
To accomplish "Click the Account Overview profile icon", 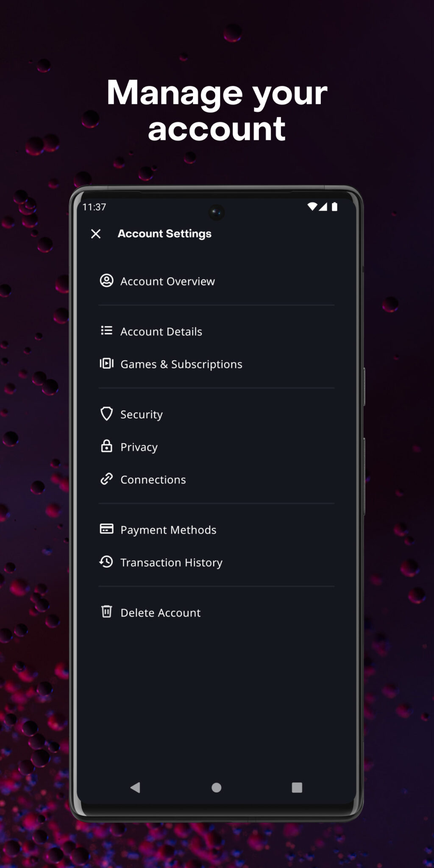I will [106, 281].
